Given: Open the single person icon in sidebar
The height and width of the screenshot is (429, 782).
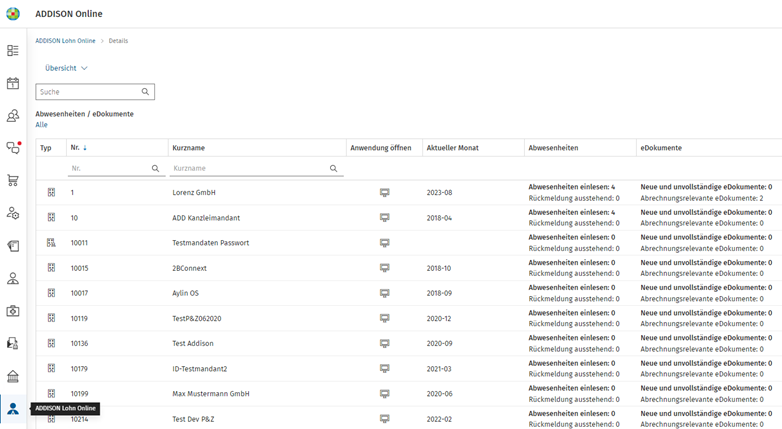Looking at the screenshot, I should 13,278.
